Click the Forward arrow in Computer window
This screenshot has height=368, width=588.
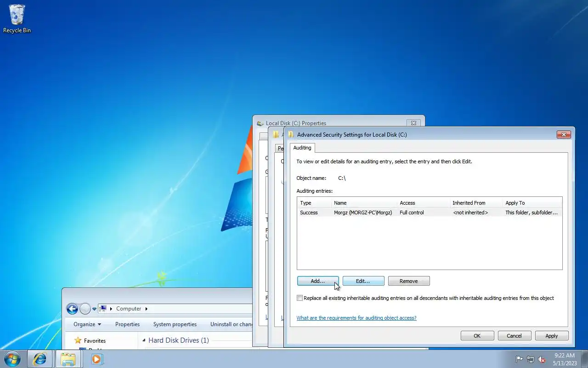point(85,309)
